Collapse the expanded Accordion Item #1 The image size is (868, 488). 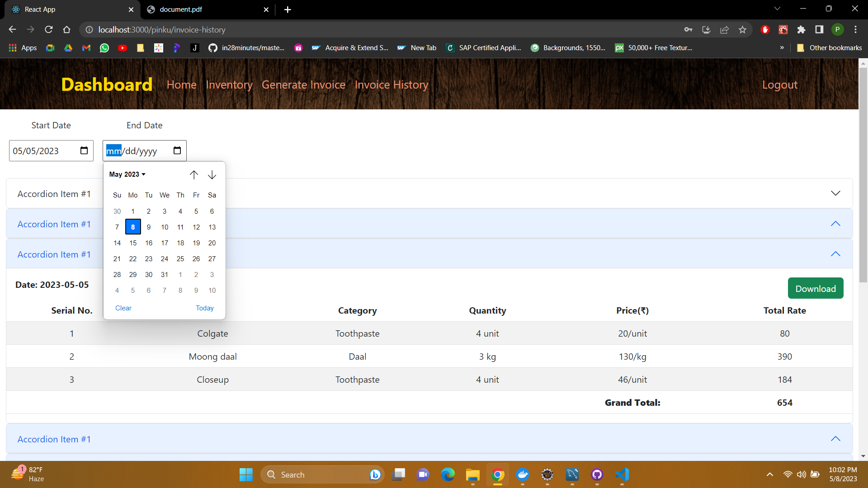835,223
